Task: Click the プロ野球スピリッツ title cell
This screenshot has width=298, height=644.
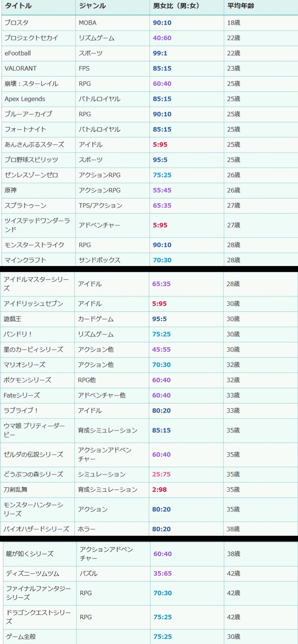Action: [38, 160]
